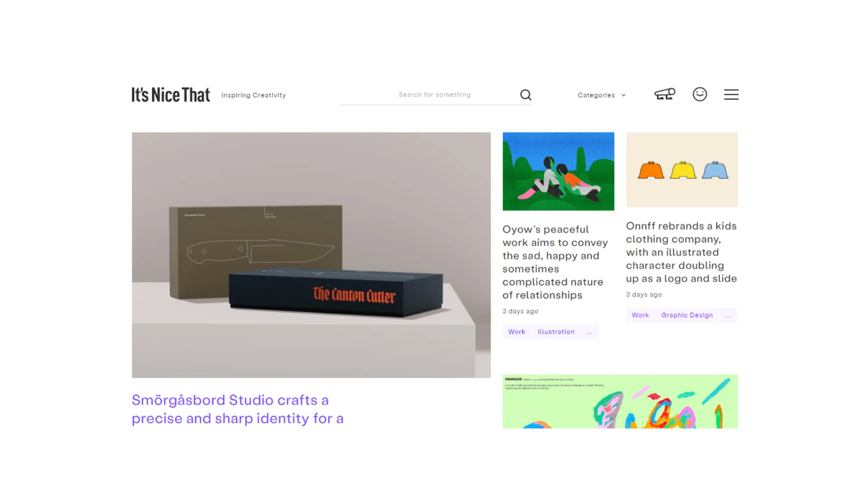Click the chevron next to Categories
Viewport: 868px width, 488px height.
pyautogui.click(x=623, y=95)
